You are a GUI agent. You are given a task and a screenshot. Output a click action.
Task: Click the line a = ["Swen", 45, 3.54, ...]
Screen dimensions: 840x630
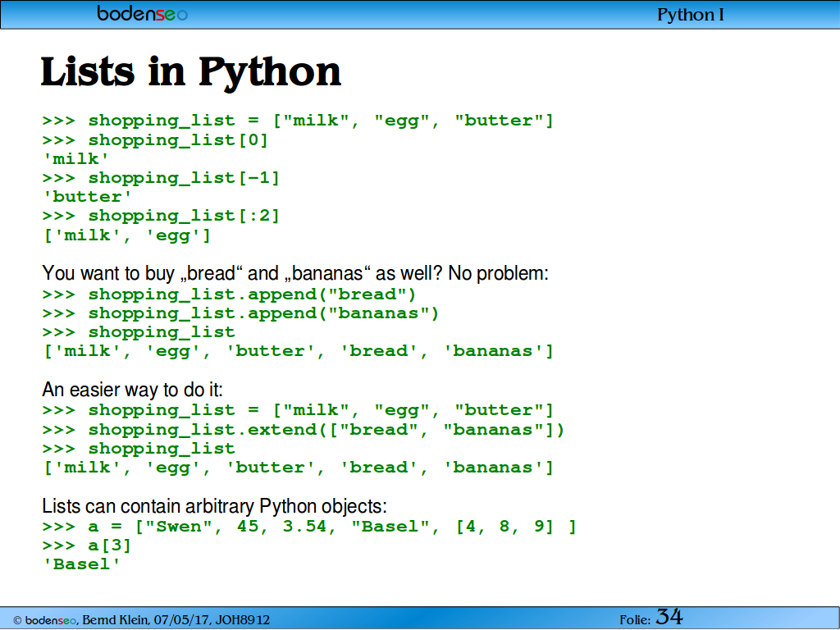point(309,527)
